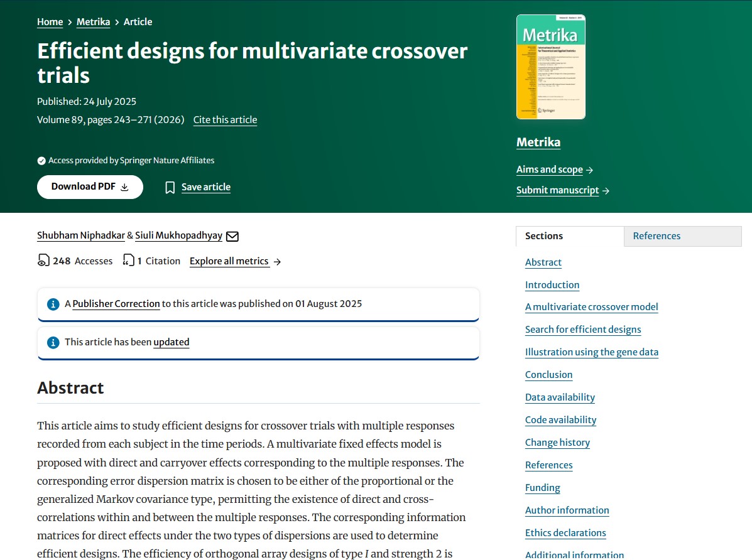Open Metrika in the breadcrumb trail
The image size is (752, 560).
click(93, 22)
